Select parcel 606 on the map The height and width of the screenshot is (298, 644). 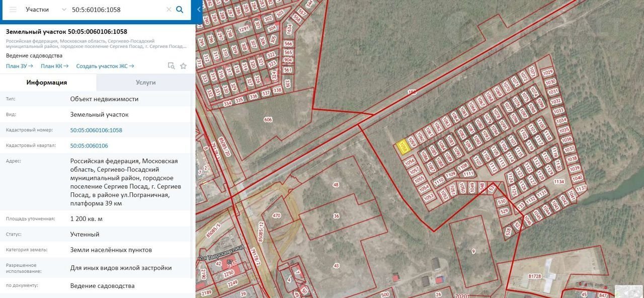click(x=268, y=120)
